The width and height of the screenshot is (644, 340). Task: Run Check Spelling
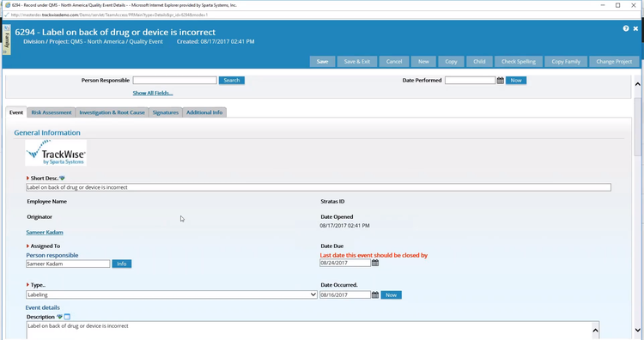click(x=519, y=62)
